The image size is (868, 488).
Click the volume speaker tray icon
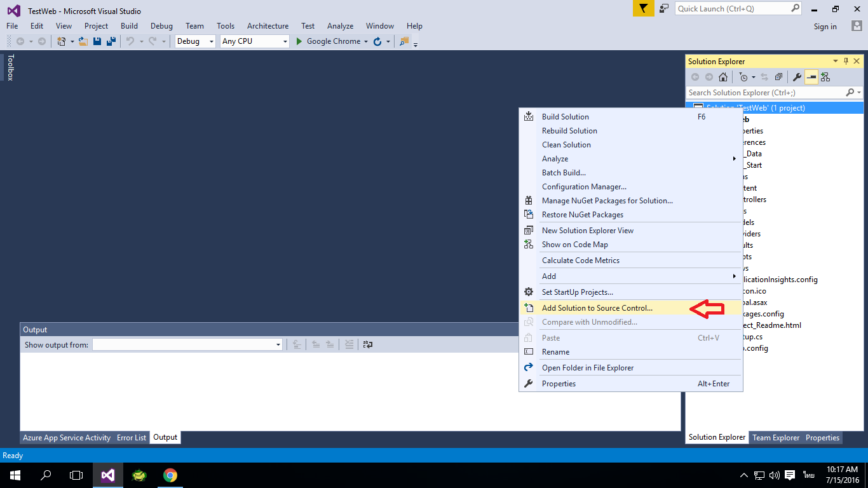pos(774,475)
